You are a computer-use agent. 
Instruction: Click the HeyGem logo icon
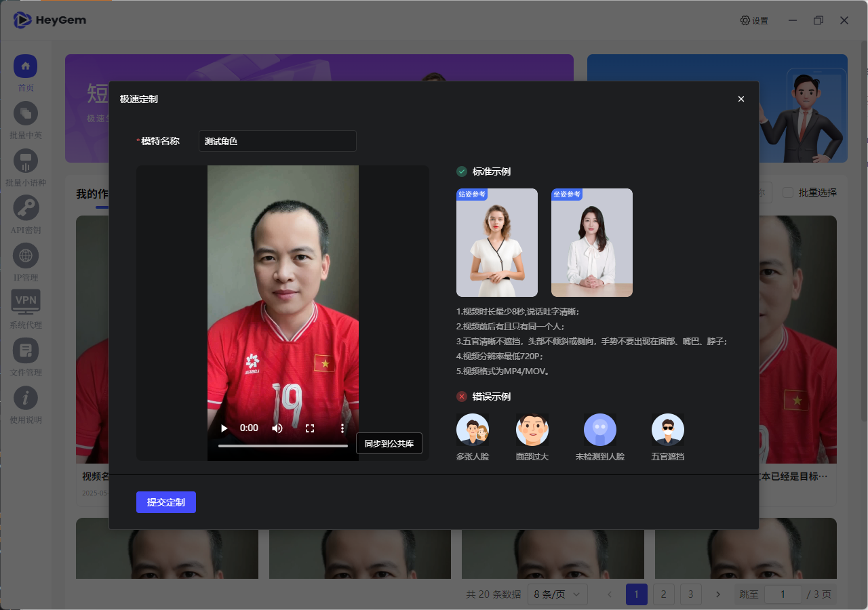[22, 20]
